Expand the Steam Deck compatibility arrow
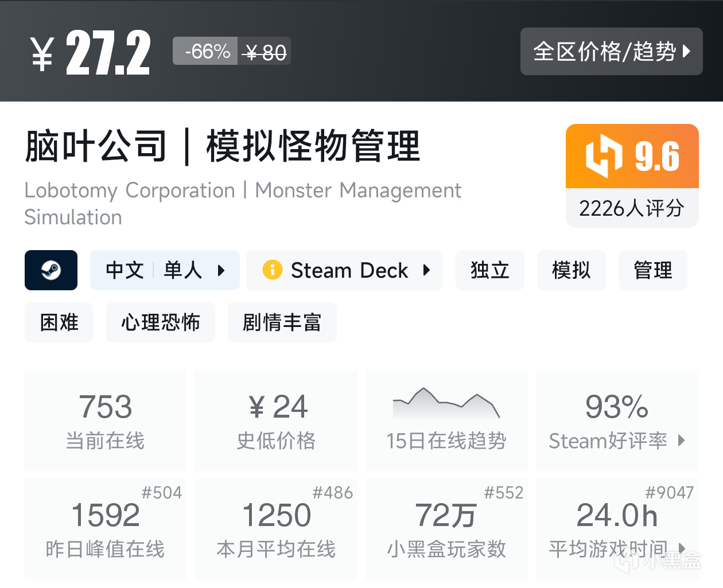 pyautogui.click(x=426, y=270)
